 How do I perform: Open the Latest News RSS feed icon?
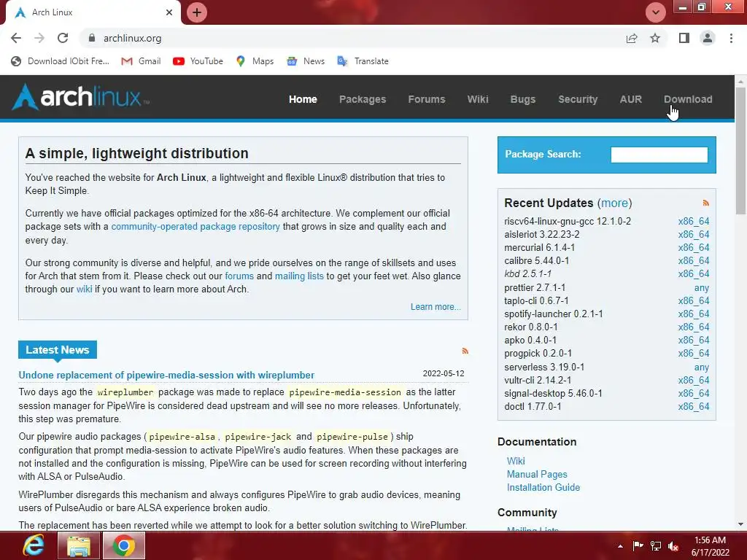point(465,351)
